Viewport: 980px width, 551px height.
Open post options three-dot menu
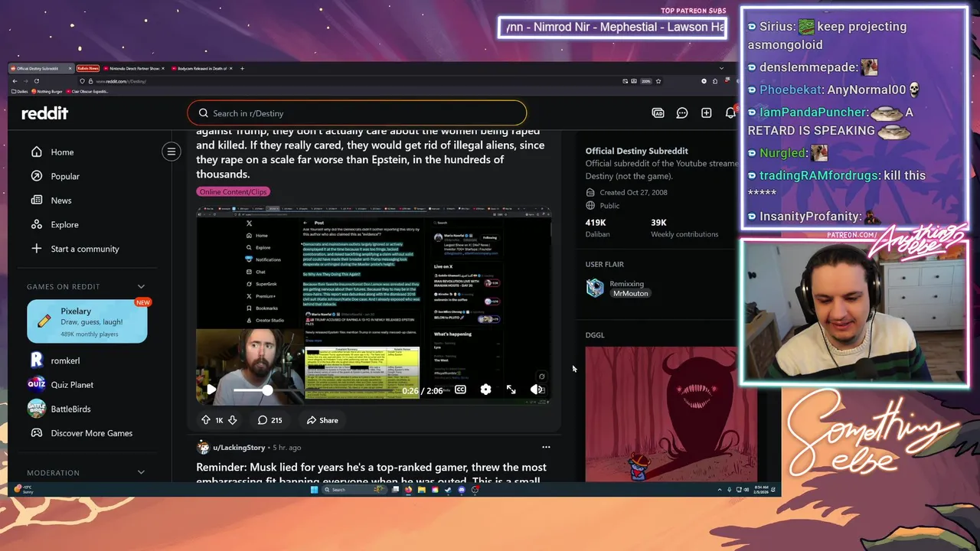(x=546, y=447)
